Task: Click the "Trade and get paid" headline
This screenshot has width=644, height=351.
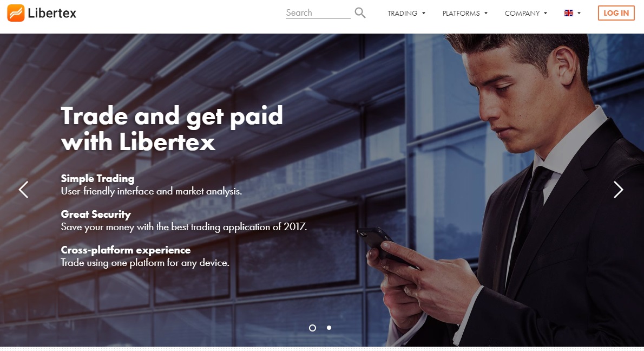Action: click(x=172, y=116)
